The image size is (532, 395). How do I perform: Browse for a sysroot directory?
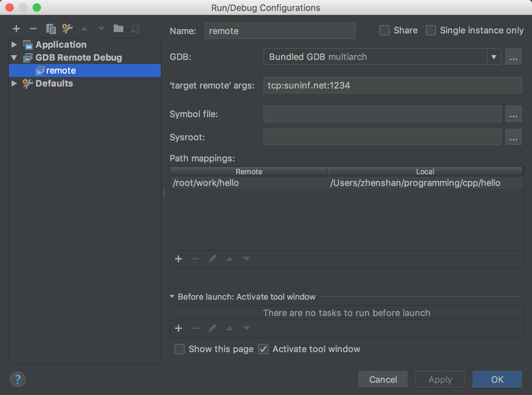point(514,137)
